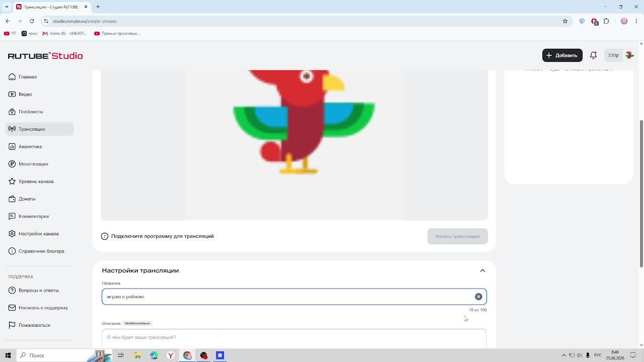Open Windows Start menu
The image size is (644, 362).
pos(8,355)
